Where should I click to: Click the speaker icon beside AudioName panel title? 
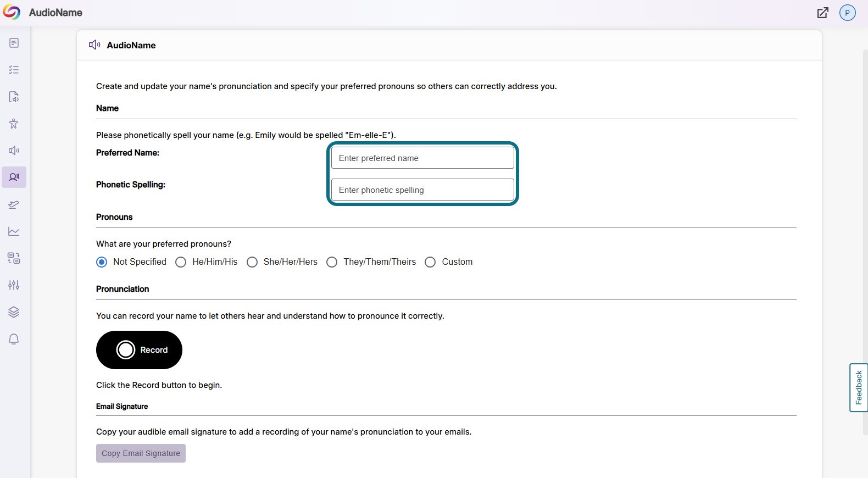point(94,45)
